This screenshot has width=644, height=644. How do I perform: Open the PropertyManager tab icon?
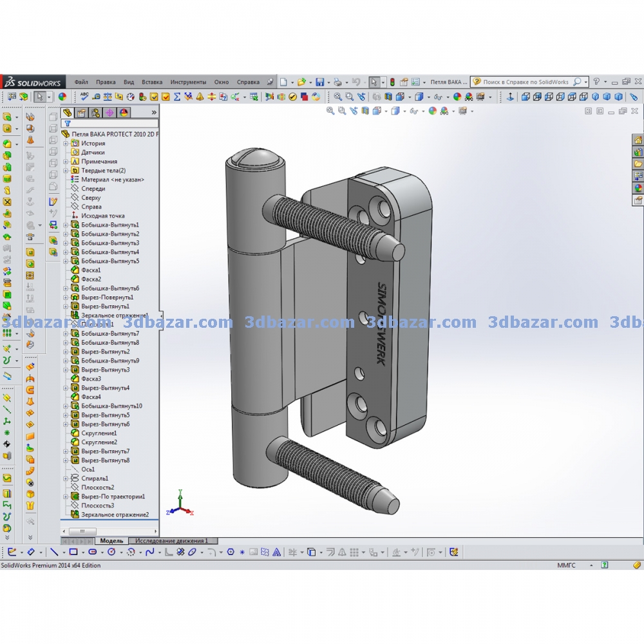click(x=81, y=113)
